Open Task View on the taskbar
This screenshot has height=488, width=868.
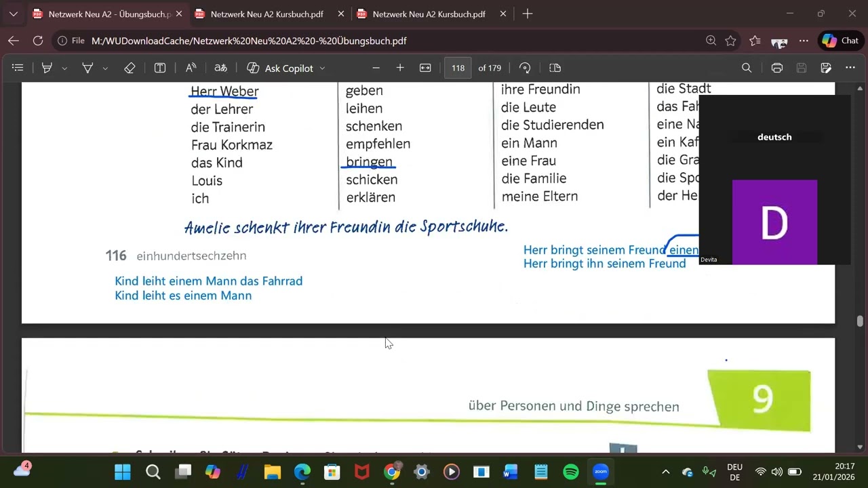pos(183,472)
